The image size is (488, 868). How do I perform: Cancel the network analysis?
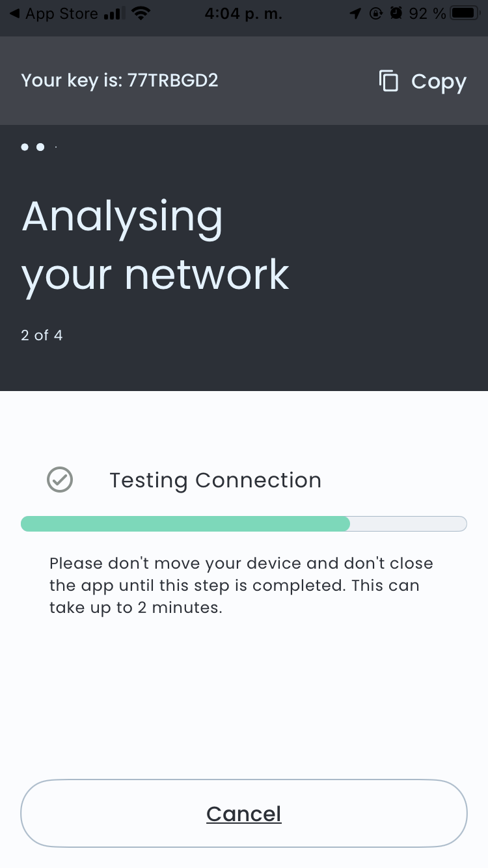click(x=244, y=813)
